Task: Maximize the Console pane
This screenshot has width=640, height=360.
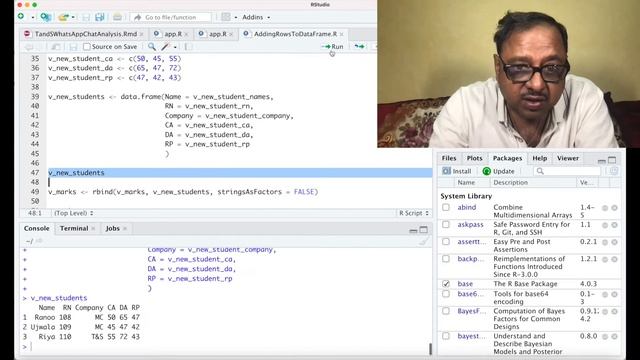Action: [424, 230]
